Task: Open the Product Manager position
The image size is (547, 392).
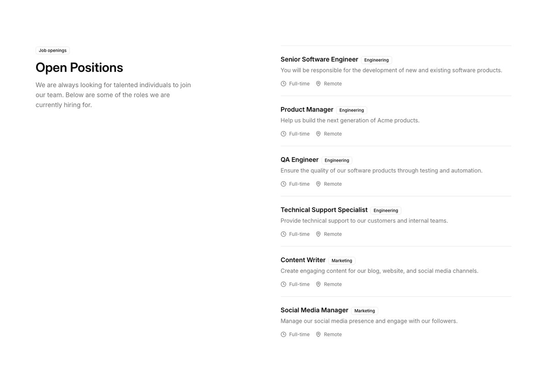Action: (307, 110)
